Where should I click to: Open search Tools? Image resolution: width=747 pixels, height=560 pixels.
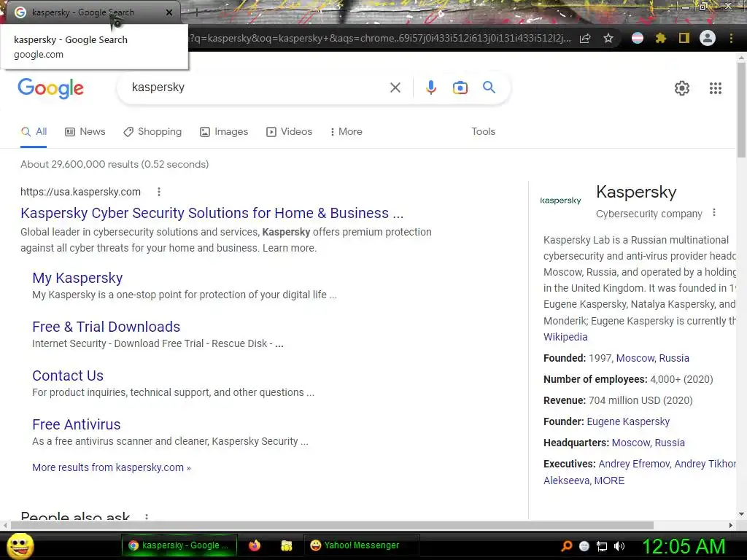point(483,132)
